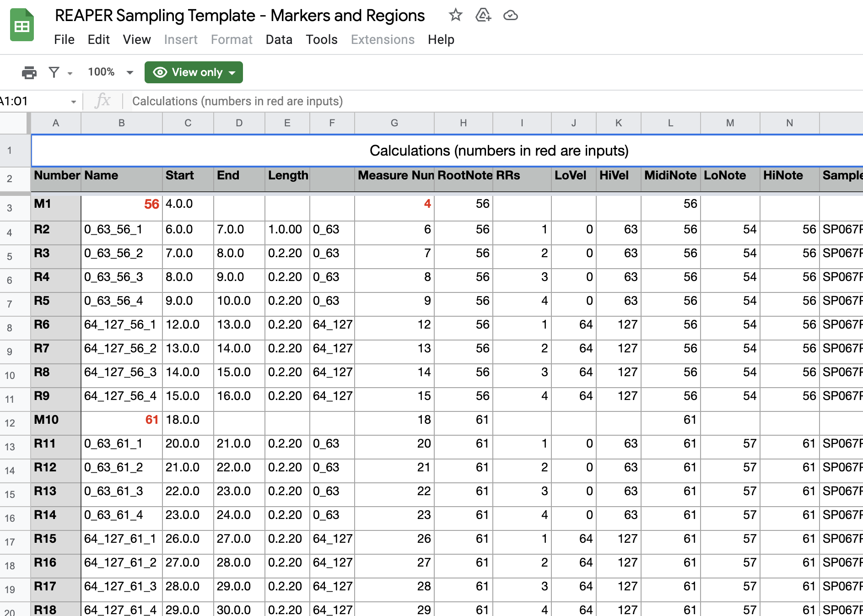This screenshot has width=863, height=616.
Task: Click the 'Start' header cell
Action: point(188,179)
